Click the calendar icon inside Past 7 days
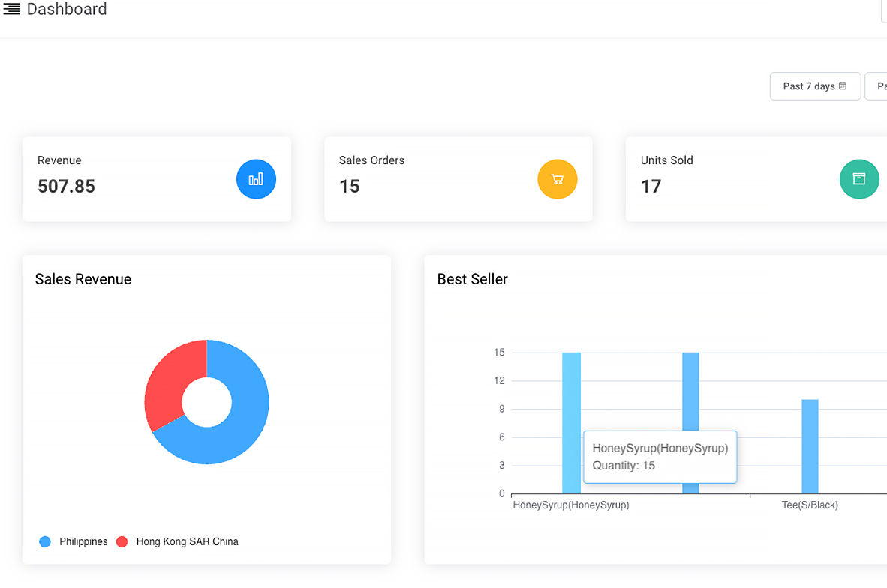This screenshot has height=588, width=887. [844, 85]
